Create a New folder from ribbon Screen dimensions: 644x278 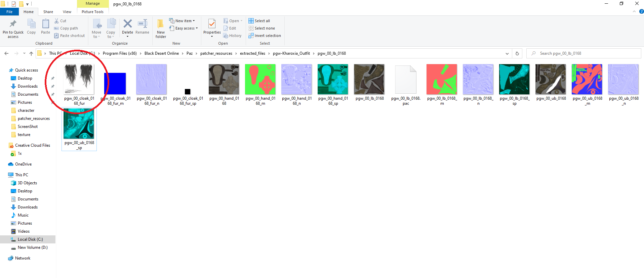(161, 28)
